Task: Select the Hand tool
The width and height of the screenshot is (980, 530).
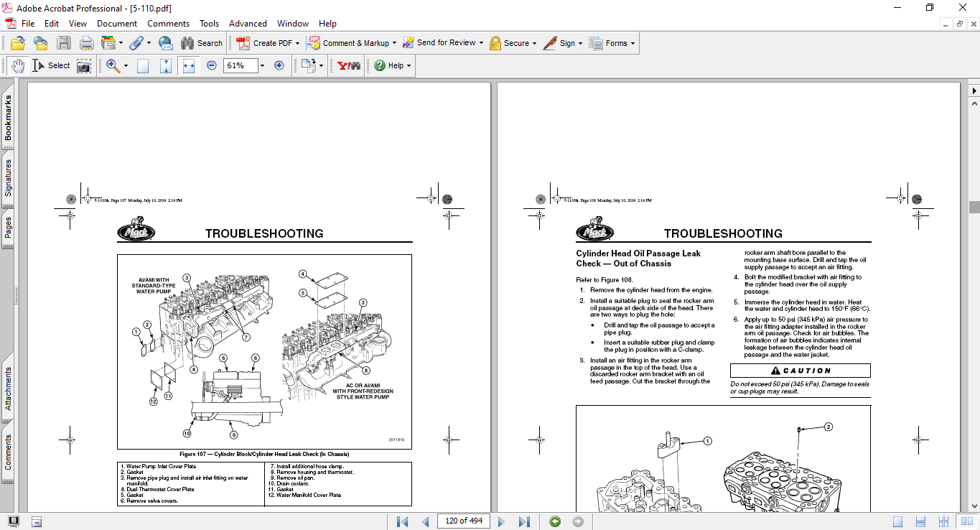Action: pyautogui.click(x=18, y=65)
